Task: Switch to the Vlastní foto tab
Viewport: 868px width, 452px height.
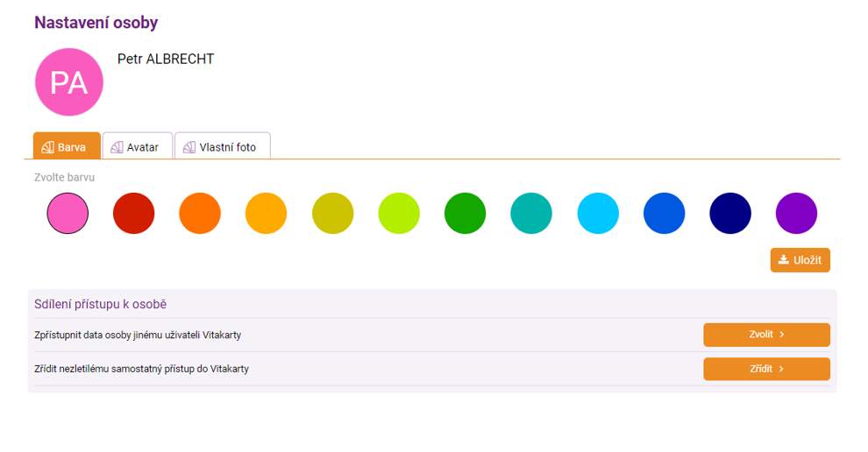Action: point(222,147)
